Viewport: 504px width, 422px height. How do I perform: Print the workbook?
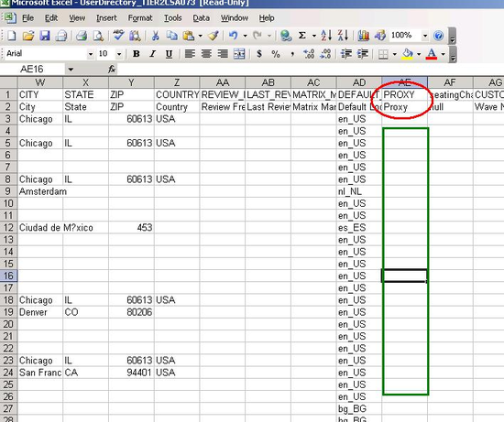coord(82,36)
